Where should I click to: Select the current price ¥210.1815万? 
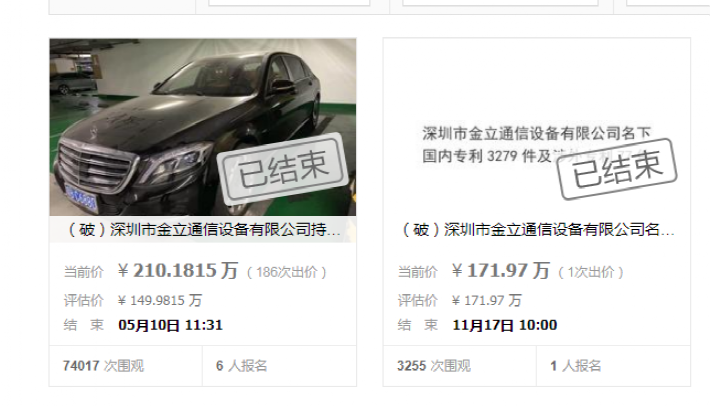click(x=178, y=271)
